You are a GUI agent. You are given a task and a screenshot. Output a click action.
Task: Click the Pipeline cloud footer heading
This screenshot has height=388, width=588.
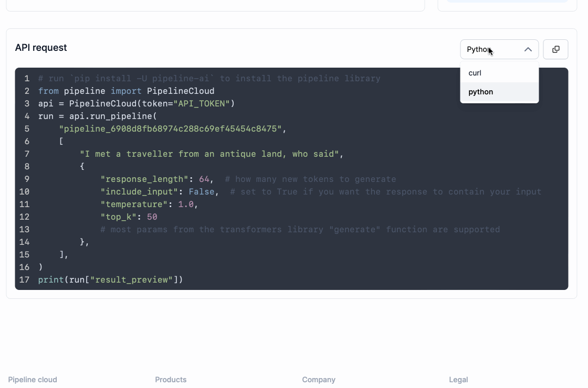33,380
